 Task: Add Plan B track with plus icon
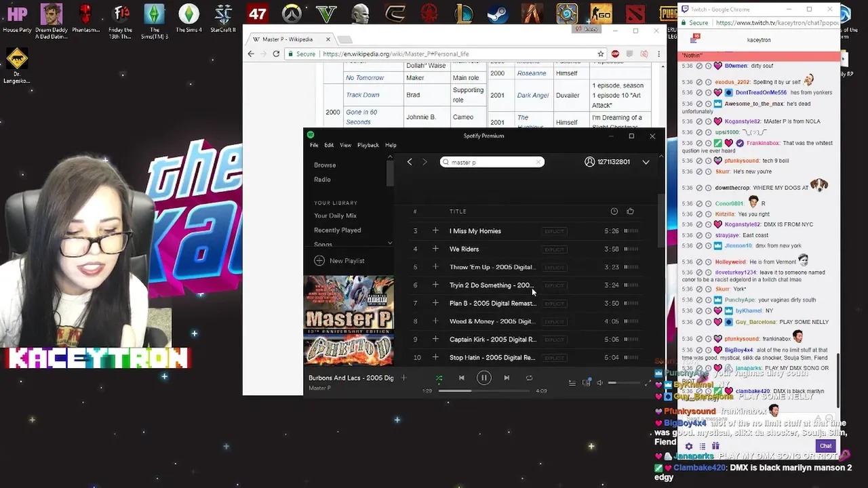(x=435, y=303)
